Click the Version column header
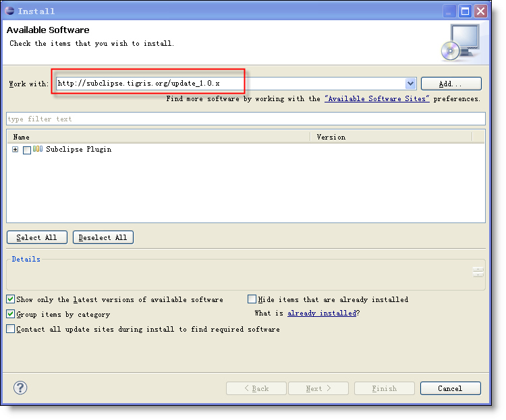 click(393, 137)
